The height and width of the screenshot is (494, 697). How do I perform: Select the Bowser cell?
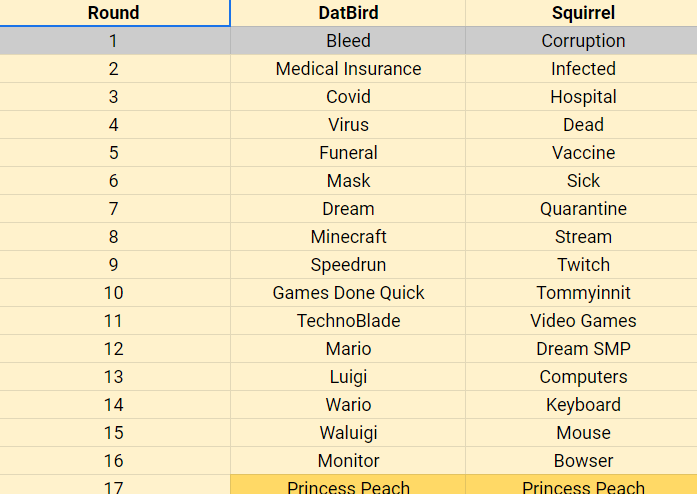tap(581, 461)
